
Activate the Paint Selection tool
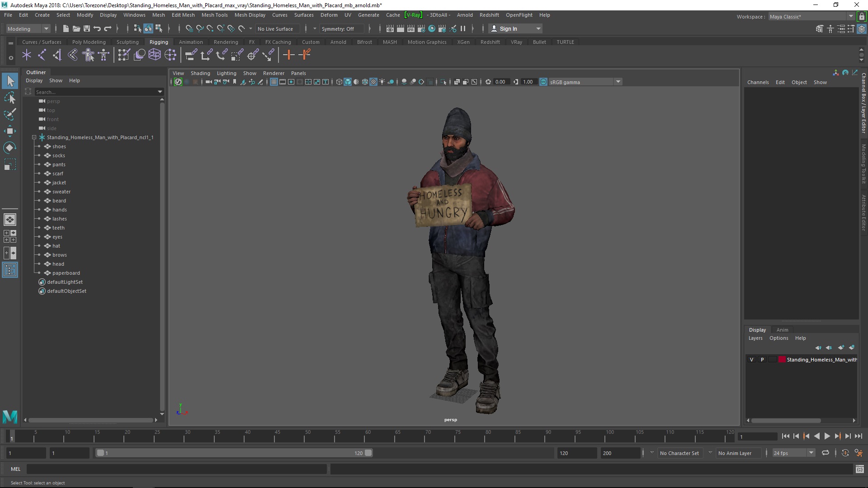(x=9, y=114)
